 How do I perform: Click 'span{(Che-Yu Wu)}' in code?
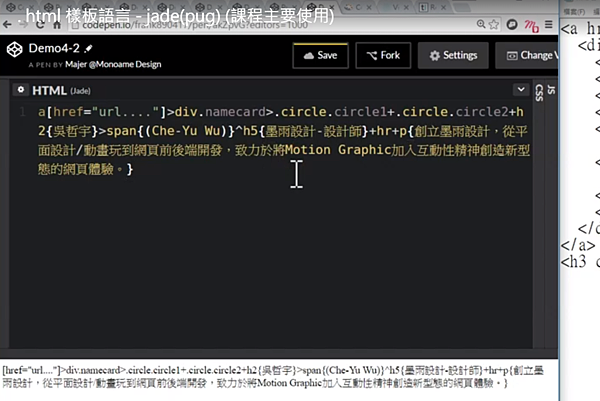point(170,131)
